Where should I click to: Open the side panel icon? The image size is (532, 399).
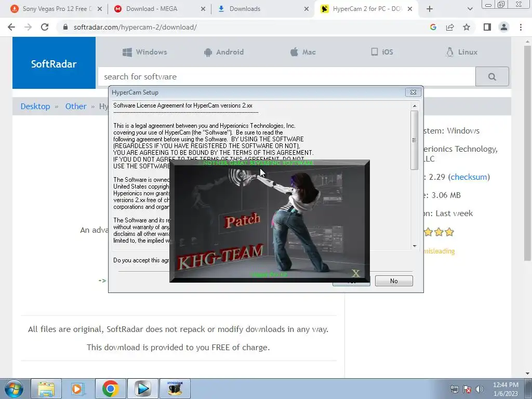coord(487,27)
